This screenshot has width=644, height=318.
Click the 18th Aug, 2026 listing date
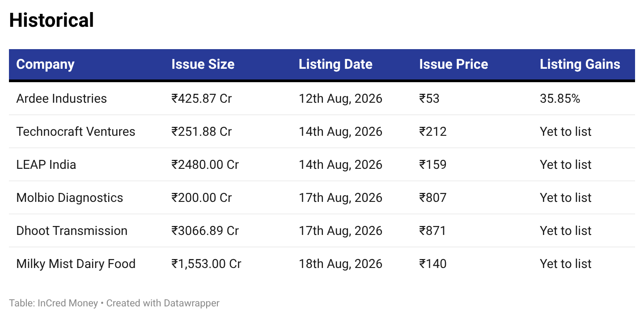pyautogui.click(x=340, y=264)
